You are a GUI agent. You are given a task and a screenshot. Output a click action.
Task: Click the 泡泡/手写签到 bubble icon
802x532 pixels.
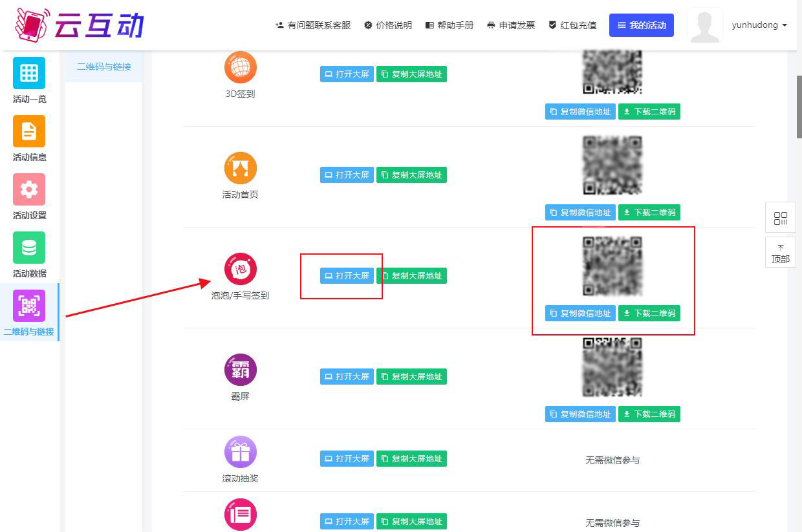[241, 269]
